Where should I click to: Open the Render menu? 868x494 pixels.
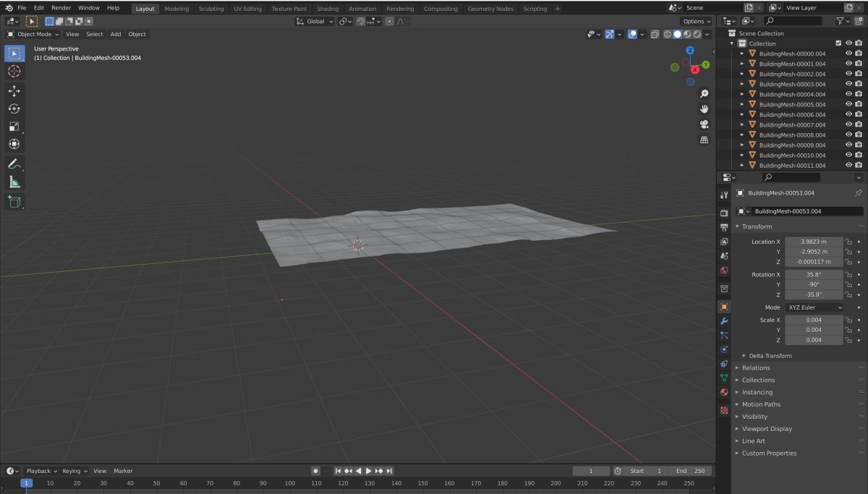61,8
